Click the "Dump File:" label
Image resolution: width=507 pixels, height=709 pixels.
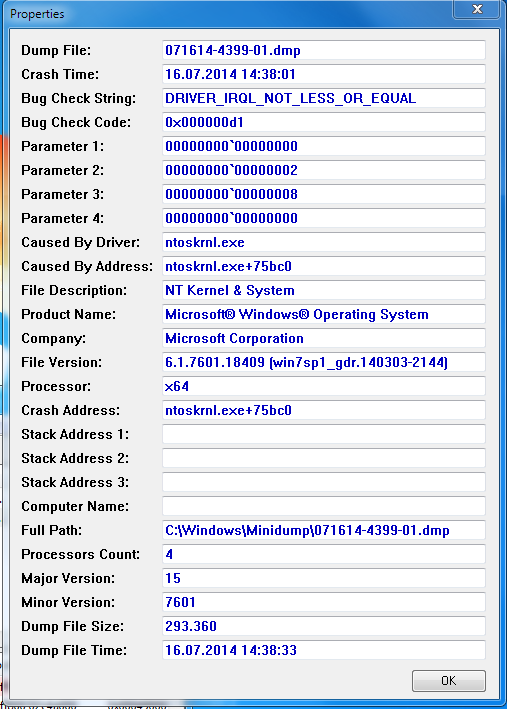[x=56, y=50]
